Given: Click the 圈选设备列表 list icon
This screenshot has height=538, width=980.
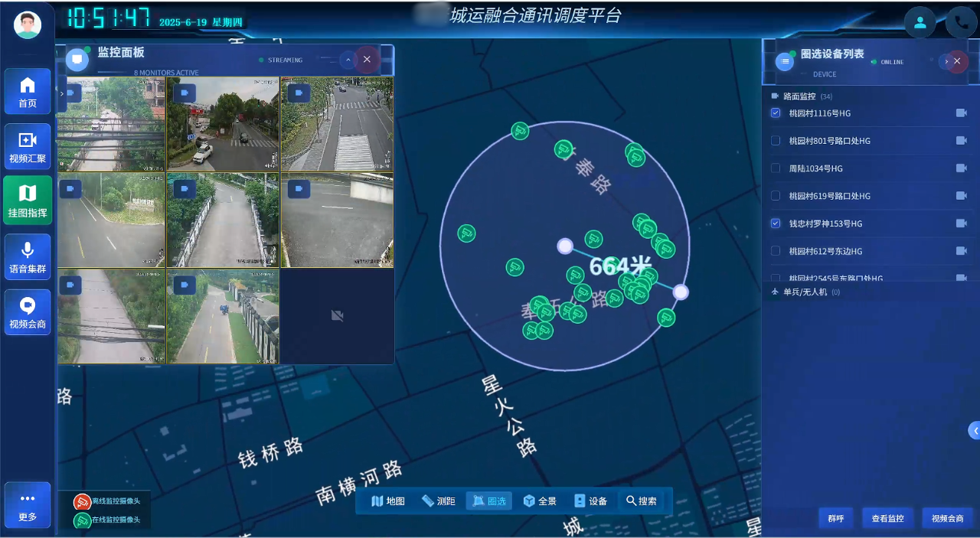Looking at the screenshot, I should coord(785,62).
